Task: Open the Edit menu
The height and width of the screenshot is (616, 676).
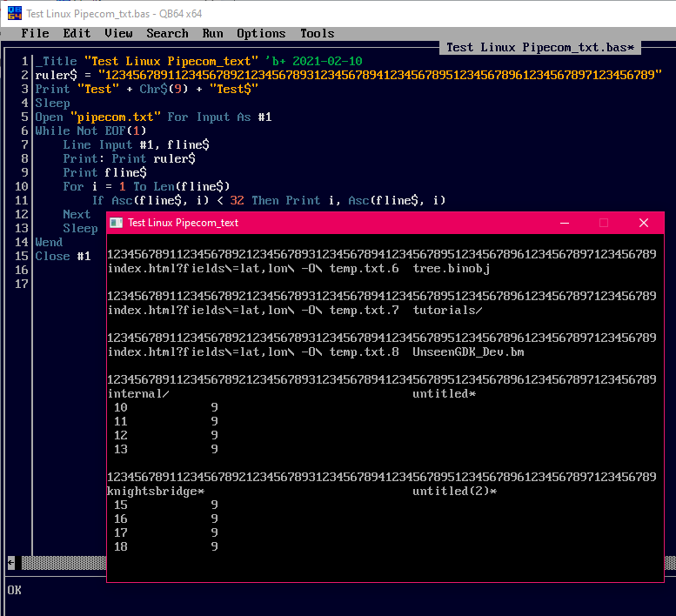Action: coord(77,33)
